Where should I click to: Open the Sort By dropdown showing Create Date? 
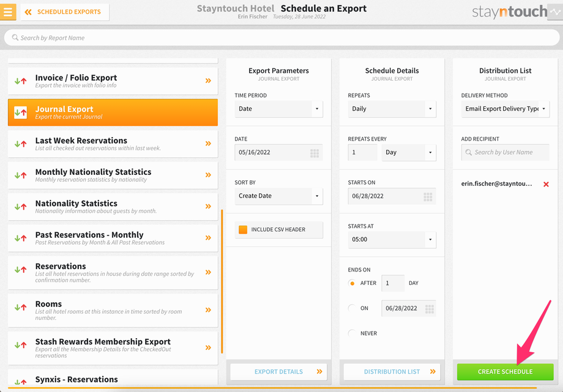point(278,196)
